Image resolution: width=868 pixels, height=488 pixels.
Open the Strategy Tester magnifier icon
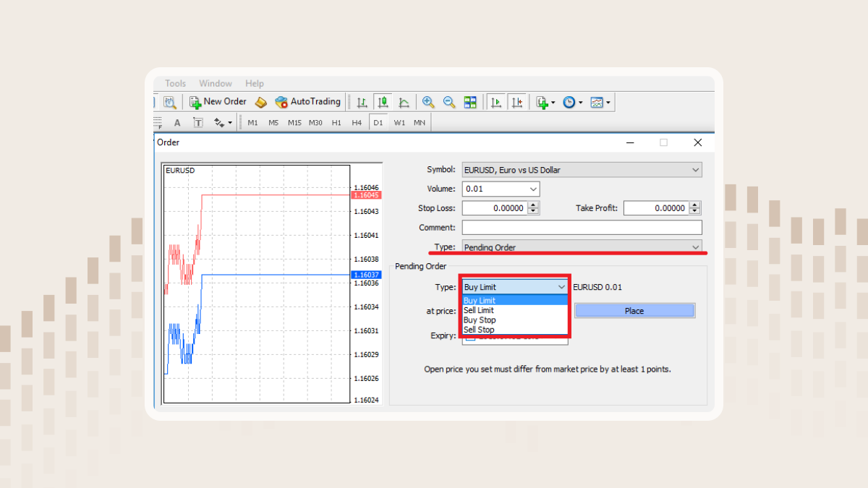170,102
